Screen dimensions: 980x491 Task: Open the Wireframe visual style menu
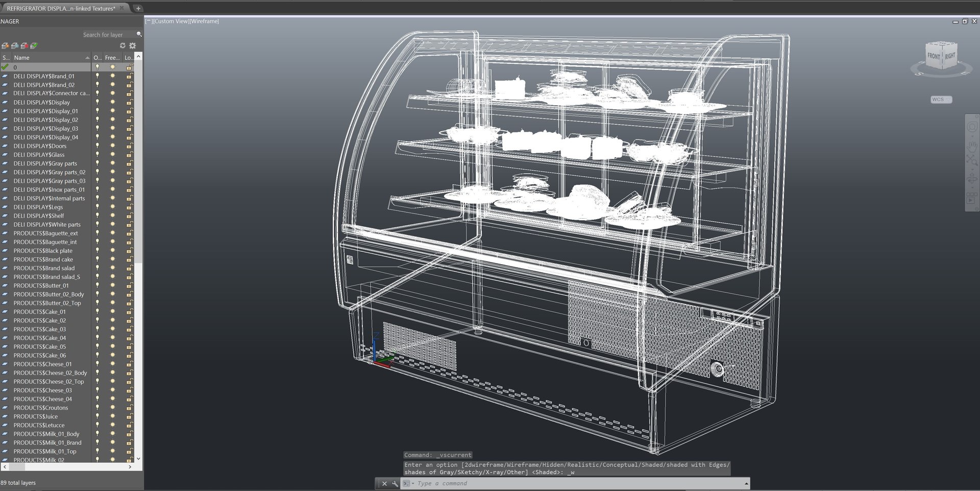(204, 21)
